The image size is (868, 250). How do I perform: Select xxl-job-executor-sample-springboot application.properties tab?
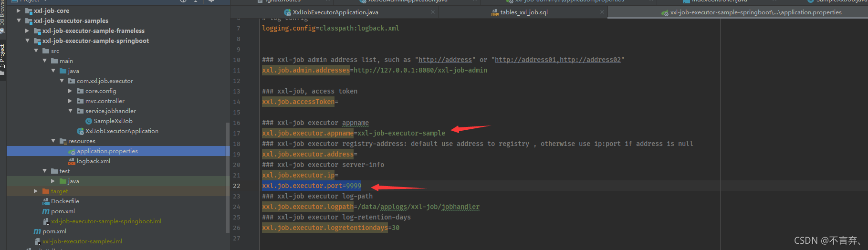pos(756,12)
